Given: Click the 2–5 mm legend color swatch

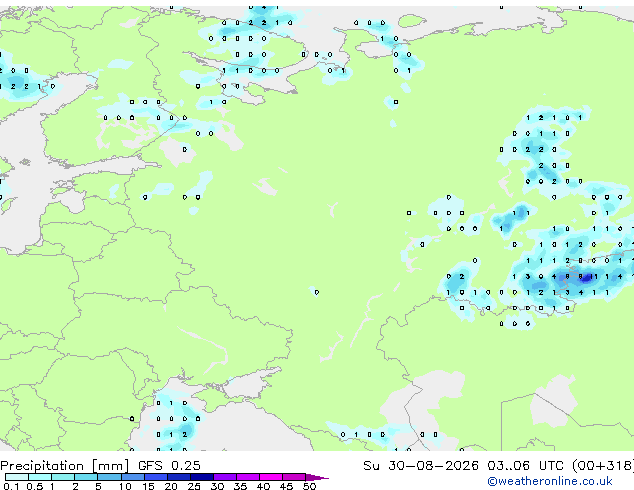Looking at the screenshot, I should pos(86,477).
